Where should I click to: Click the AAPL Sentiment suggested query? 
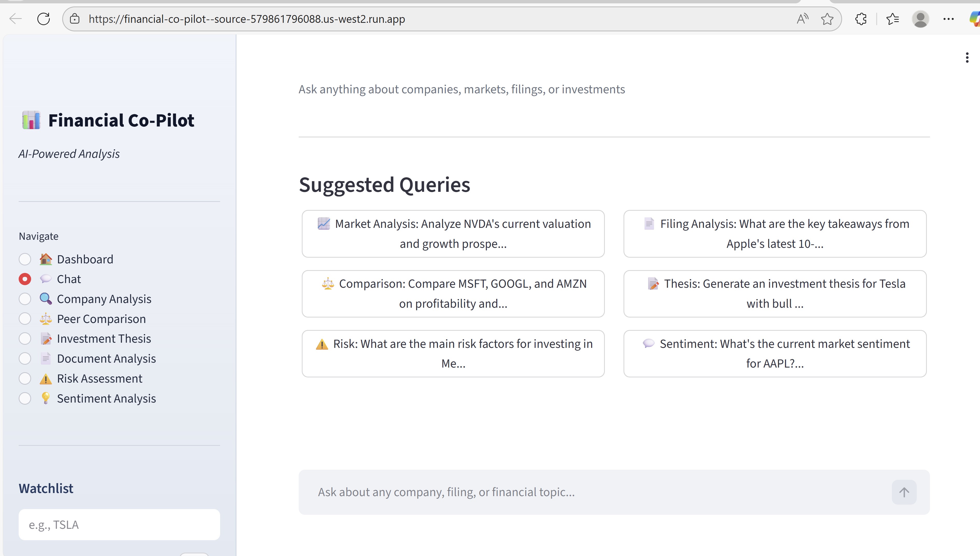pyautogui.click(x=774, y=354)
